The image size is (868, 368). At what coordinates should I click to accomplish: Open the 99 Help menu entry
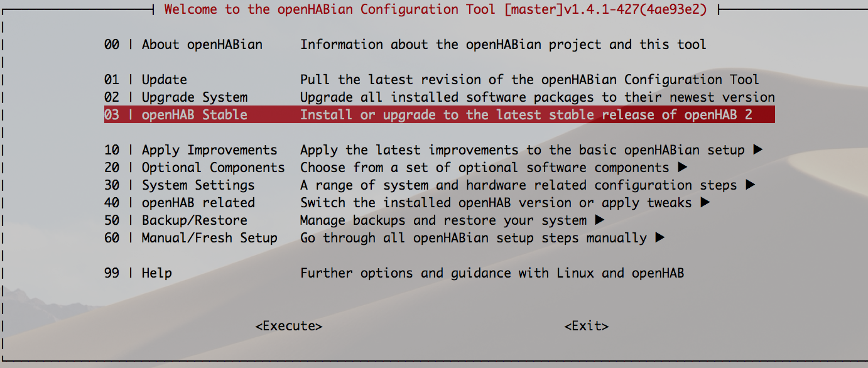(156, 273)
